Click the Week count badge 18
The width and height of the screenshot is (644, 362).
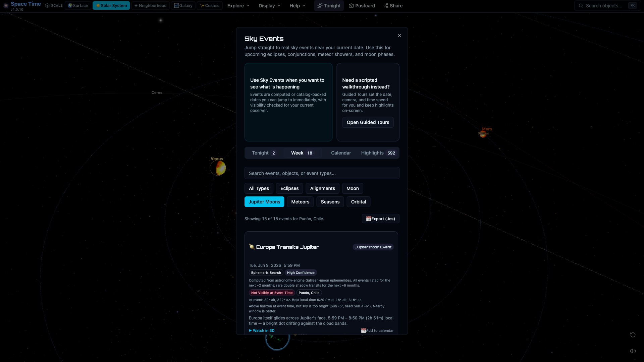310,153
